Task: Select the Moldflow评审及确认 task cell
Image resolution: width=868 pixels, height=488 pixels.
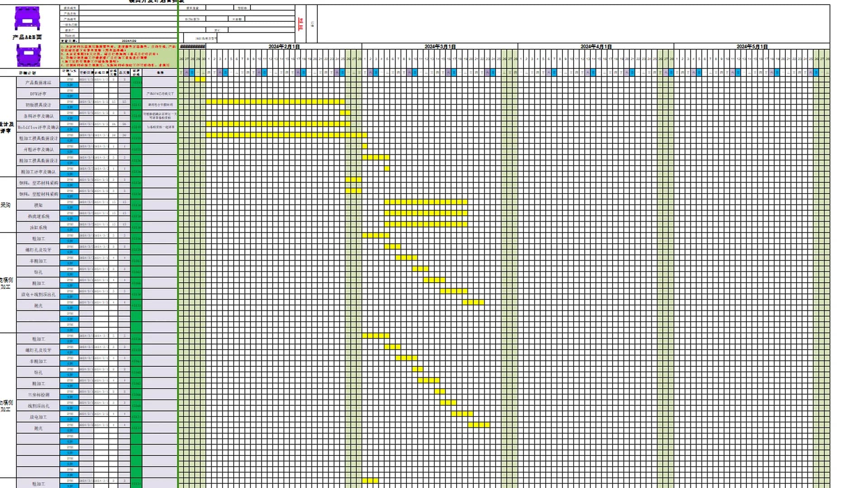Action: [x=38, y=128]
